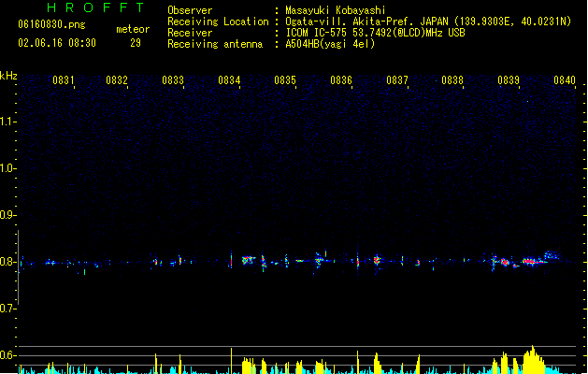The width and height of the screenshot is (588, 374).
Task: Click observer name Masayuki Kobayashi
Action: tap(336, 10)
